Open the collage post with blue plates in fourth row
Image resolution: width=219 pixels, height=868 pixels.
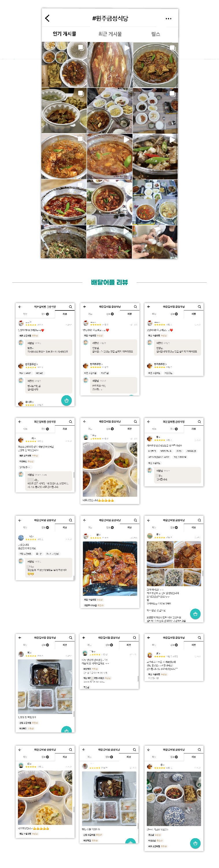(155, 202)
